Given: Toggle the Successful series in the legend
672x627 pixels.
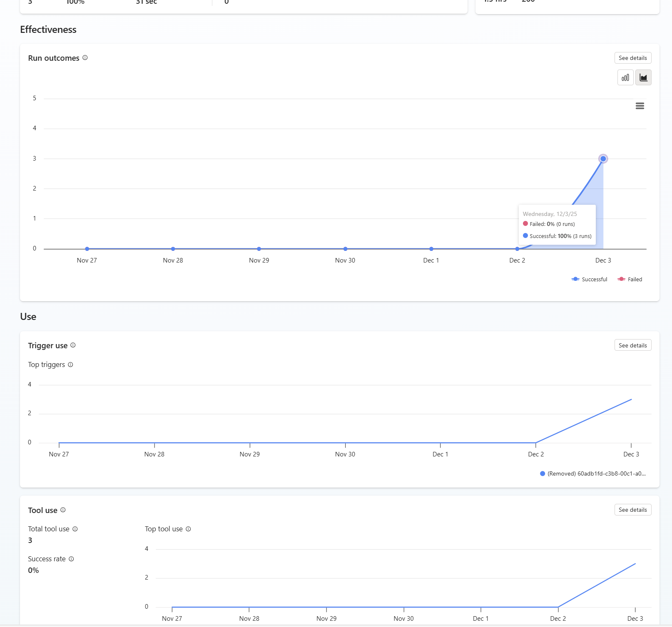Looking at the screenshot, I should (x=590, y=280).
